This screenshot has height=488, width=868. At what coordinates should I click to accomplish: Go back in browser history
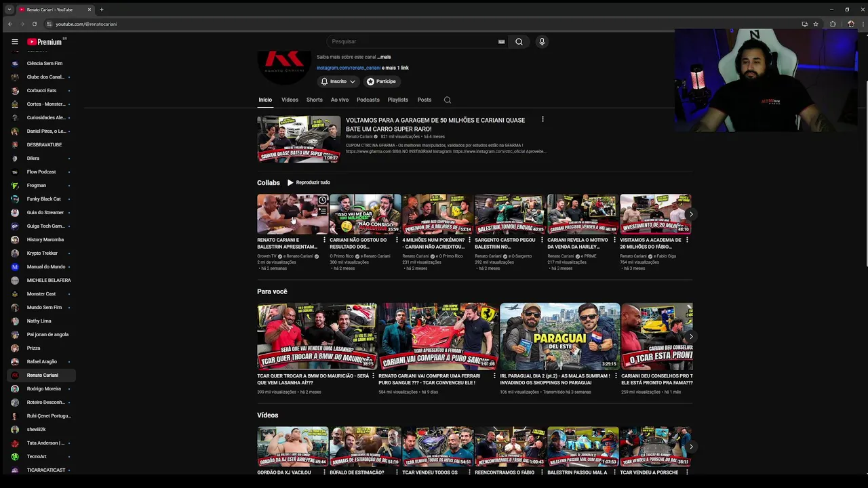pos(10,24)
